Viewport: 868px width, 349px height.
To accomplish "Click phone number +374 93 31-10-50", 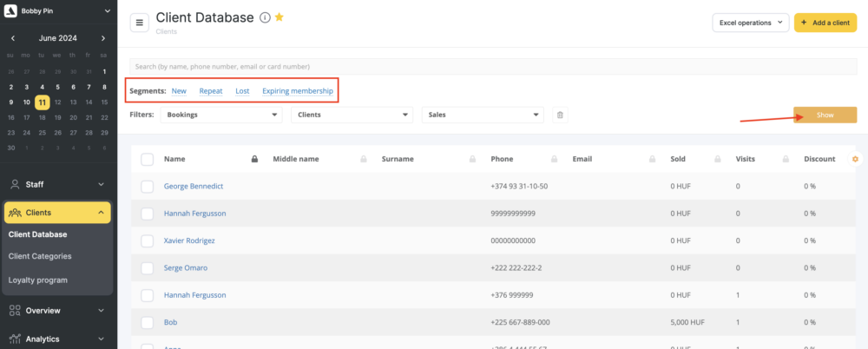I will tap(519, 186).
